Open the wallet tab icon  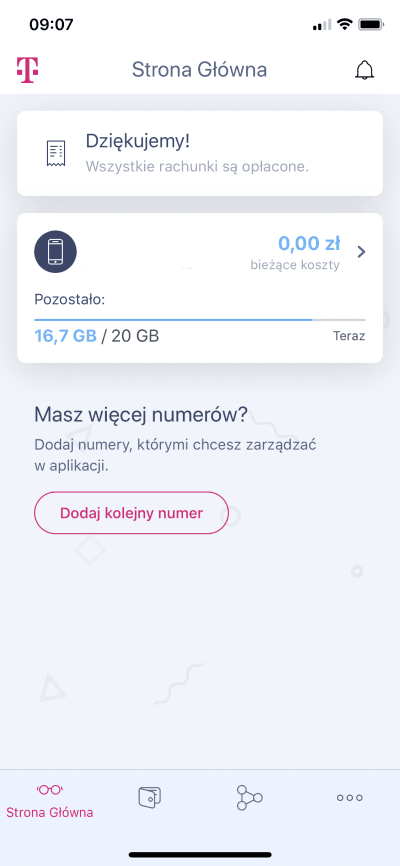[149, 797]
